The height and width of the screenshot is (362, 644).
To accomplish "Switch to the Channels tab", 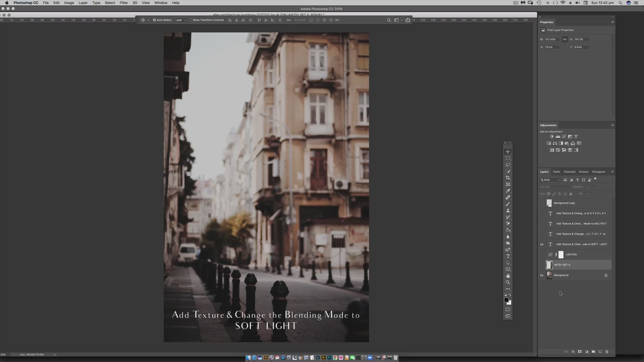I will (570, 172).
